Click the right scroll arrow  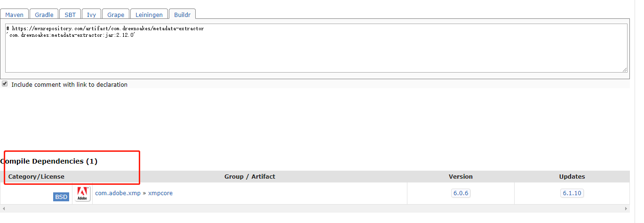[x=626, y=208]
